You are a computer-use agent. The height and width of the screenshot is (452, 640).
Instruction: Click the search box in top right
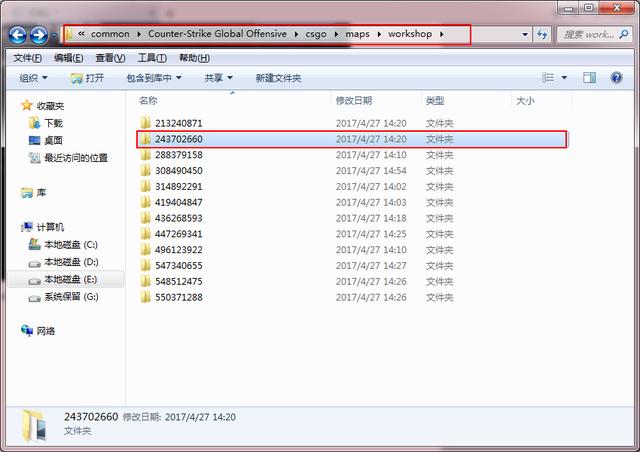(590, 34)
